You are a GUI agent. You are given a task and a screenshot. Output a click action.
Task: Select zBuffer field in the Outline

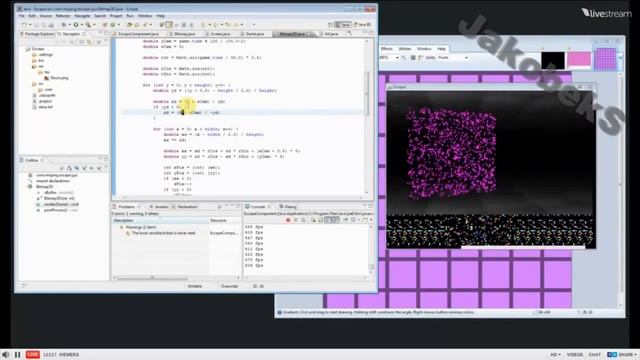coord(58,193)
